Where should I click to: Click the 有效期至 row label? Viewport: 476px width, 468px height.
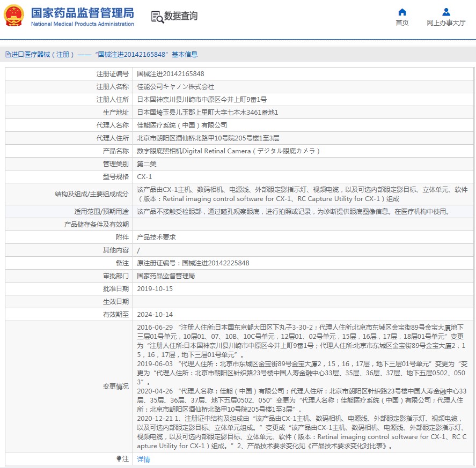click(116, 315)
